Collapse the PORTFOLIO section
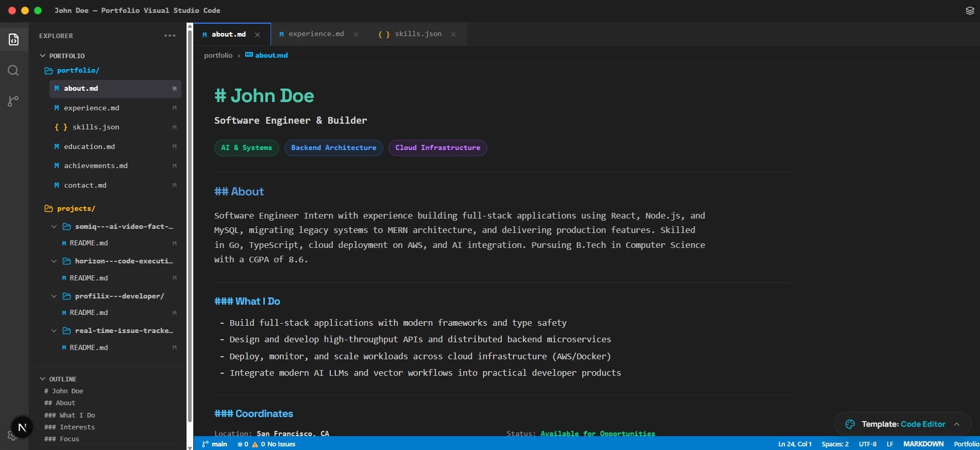 (x=43, y=56)
